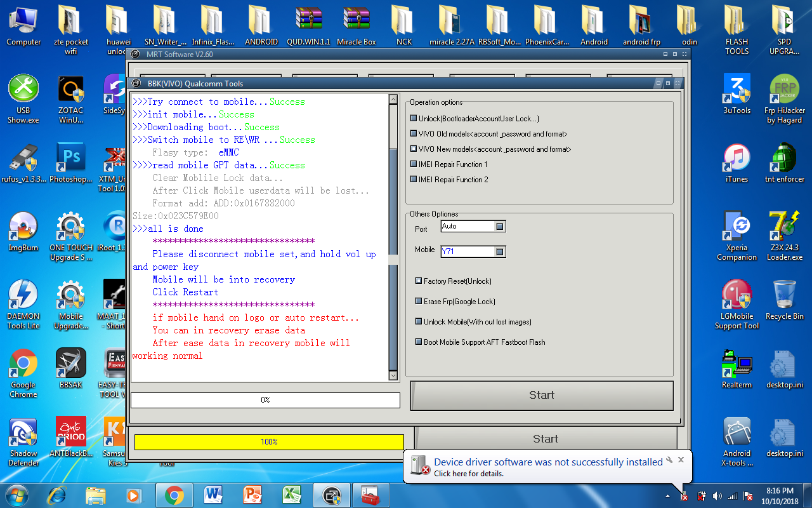Open ONE TOUCH Upgrade S shortcut

tap(71, 236)
